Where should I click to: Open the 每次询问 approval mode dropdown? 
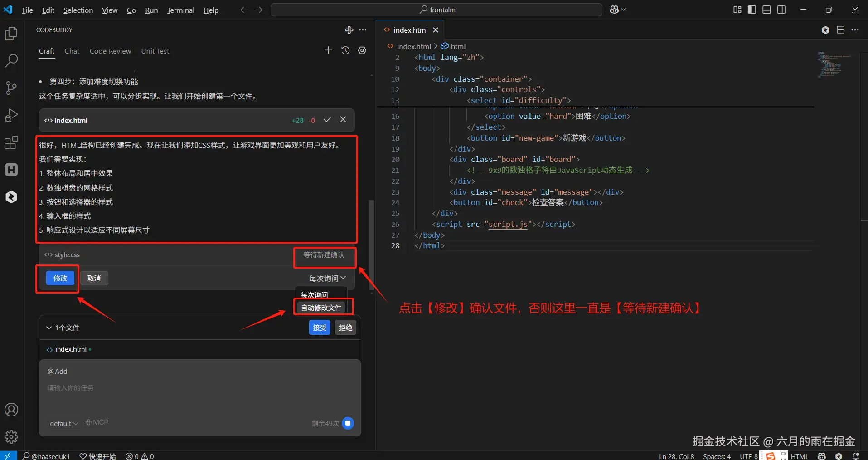(x=327, y=278)
